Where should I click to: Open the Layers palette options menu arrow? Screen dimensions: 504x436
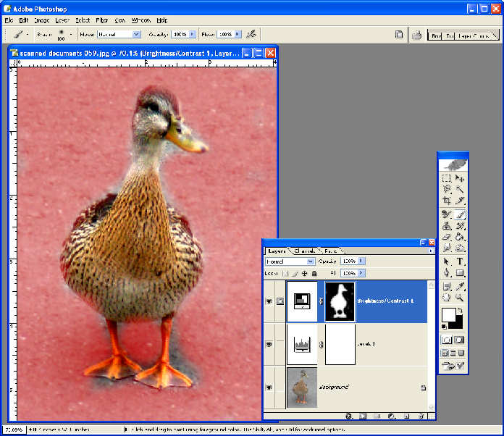[431, 251]
